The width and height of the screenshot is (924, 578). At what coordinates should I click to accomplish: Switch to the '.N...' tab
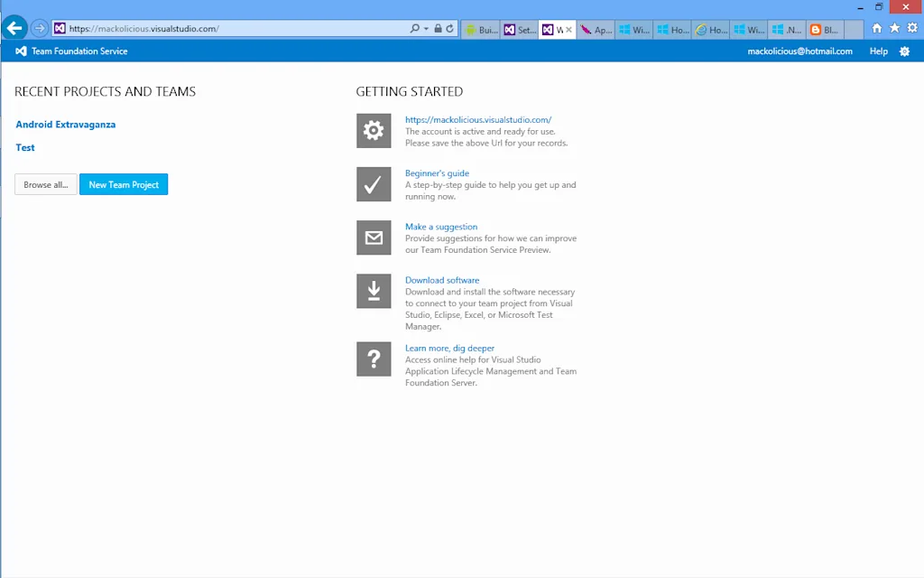(x=787, y=30)
